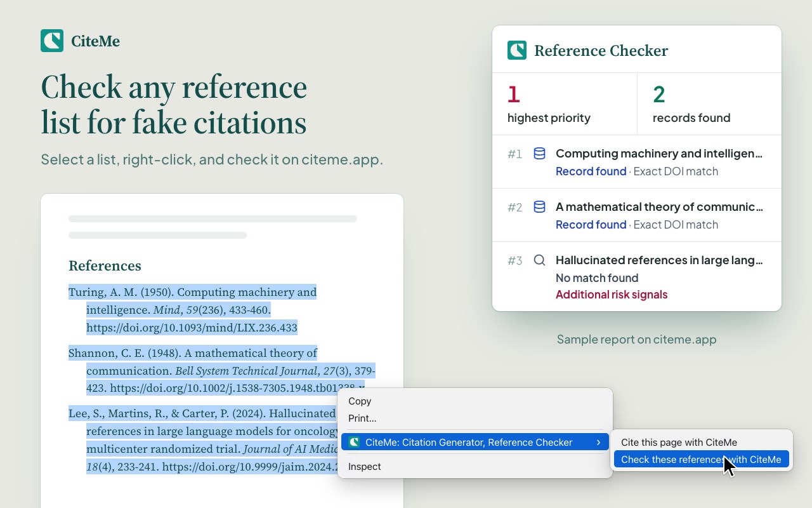This screenshot has width=812, height=508.
Task: Open result #1 Computing machinery and intelligence
Action: (637, 162)
